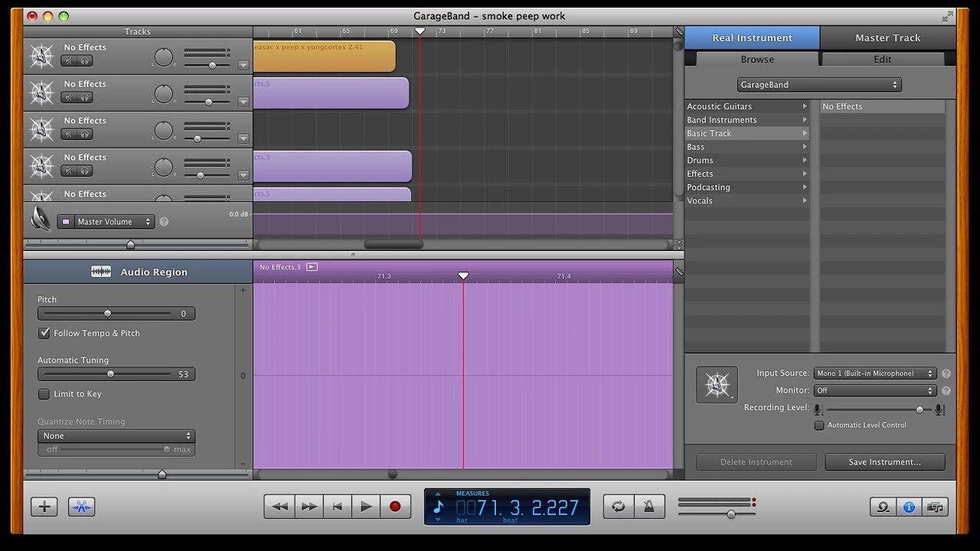Open the Loop Browser
980x551 pixels.
pyautogui.click(x=883, y=507)
